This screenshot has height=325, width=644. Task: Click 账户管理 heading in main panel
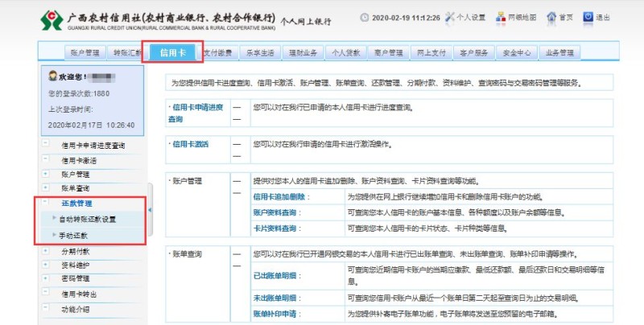pyautogui.click(x=187, y=181)
